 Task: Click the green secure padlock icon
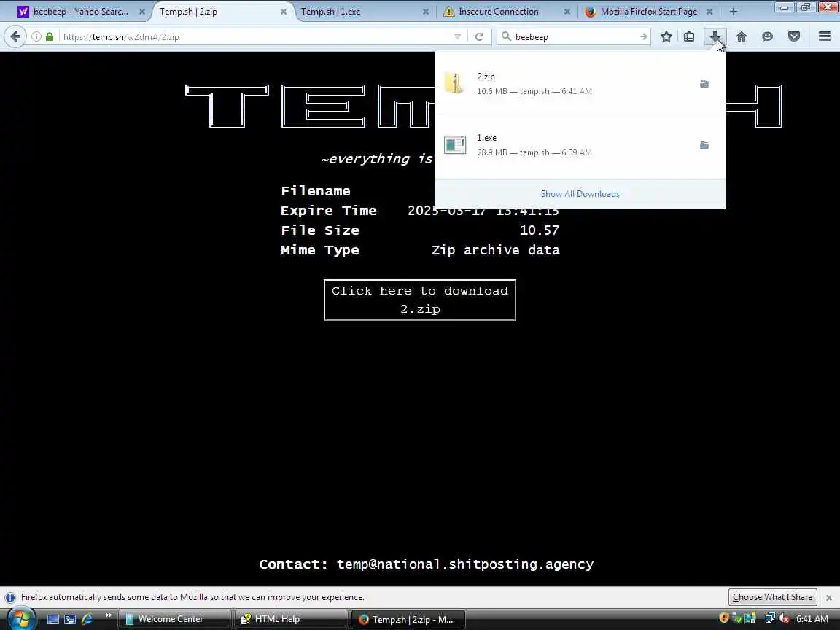(50, 36)
